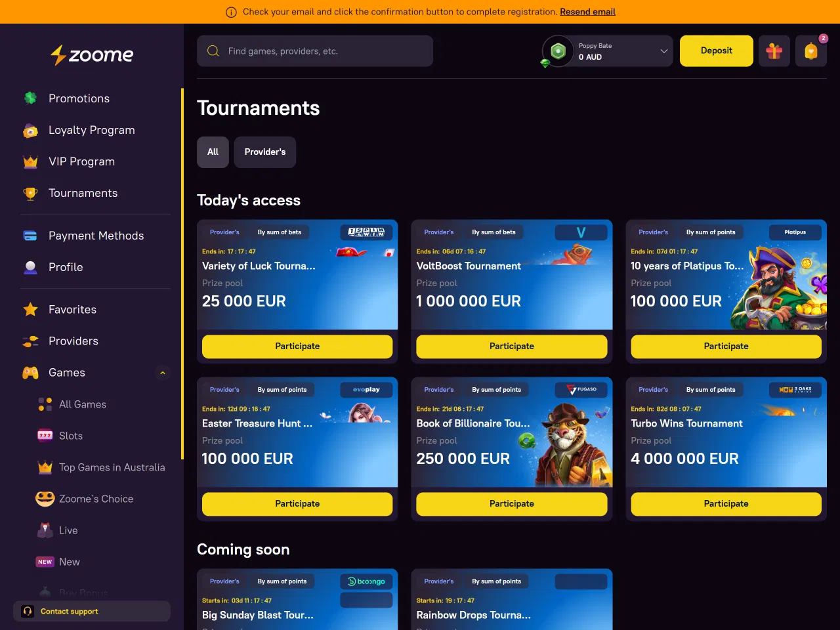
Task: Expand the Poppy Bate balance dropdown
Action: [x=663, y=51]
